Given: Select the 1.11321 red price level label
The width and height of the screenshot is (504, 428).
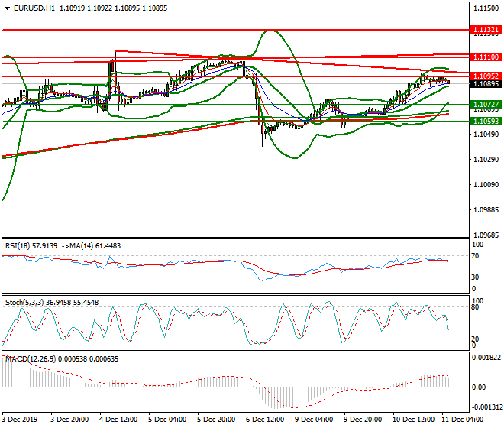Looking at the screenshot, I should tap(486, 30).
